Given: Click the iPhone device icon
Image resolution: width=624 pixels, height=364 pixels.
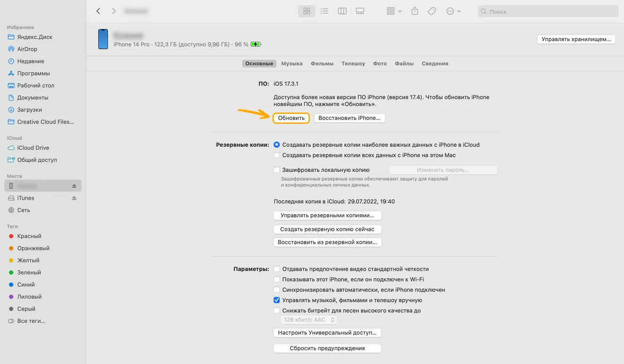Looking at the screenshot, I should point(103,39).
